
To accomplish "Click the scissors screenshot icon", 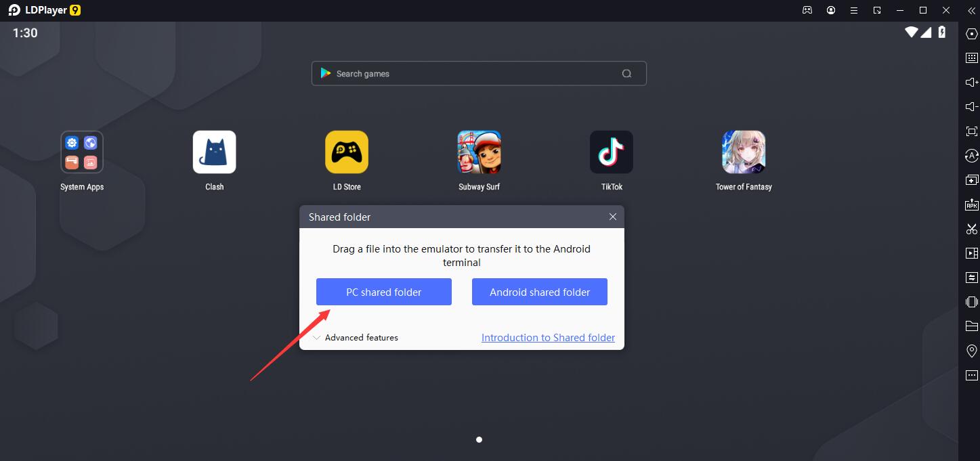I will pos(971,229).
